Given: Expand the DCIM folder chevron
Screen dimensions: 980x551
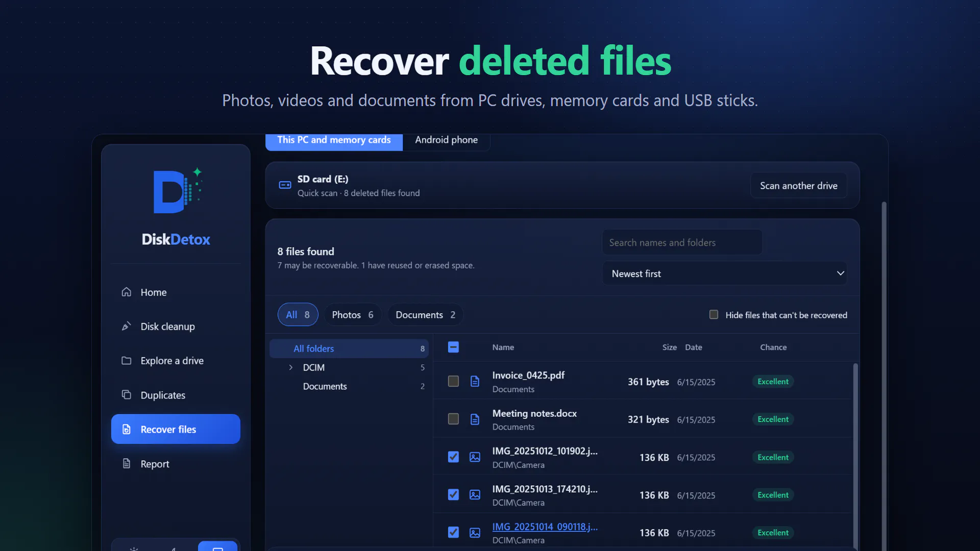Looking at the screenshot, I should [291, 367].
